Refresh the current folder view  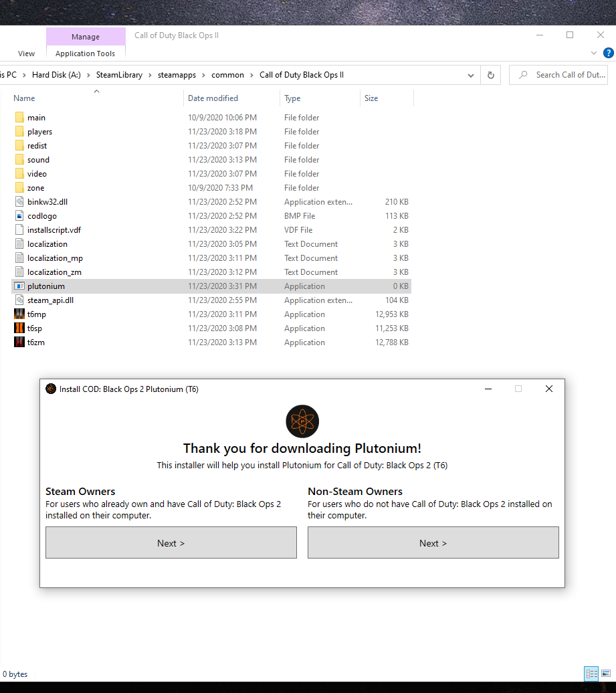490,75
